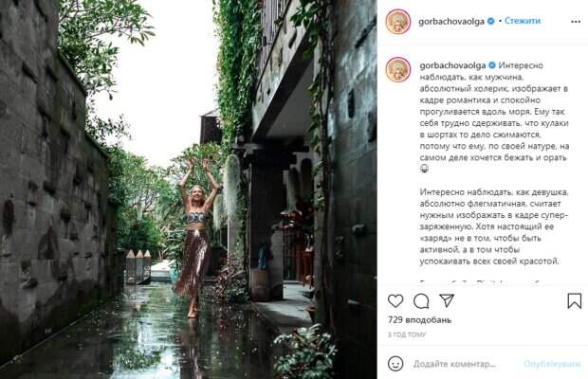Viewport: 588px width, 379px height.
Task: Open comments via speech bubble icon
Action: [x=421, y=300]
